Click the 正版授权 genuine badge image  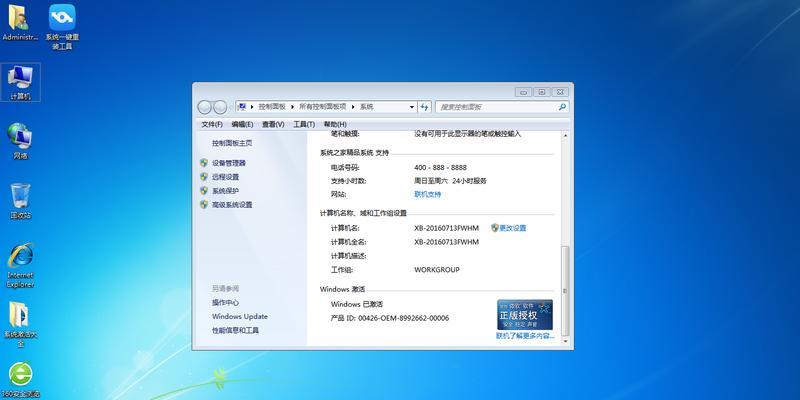pos(525,315)
